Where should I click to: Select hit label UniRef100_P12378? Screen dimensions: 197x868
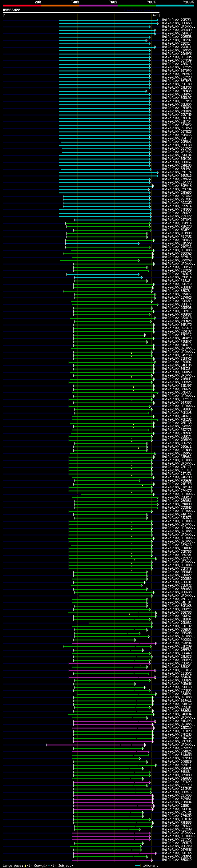tap(176, 558)
